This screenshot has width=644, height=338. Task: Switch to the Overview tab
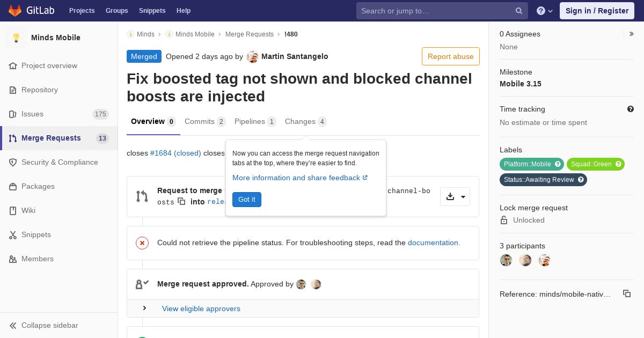click(153, 122)
